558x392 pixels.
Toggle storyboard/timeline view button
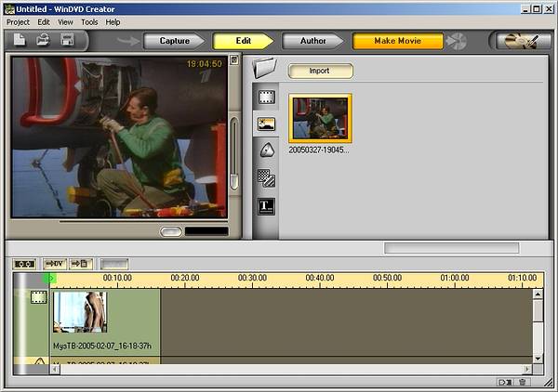(x=24, y=264)
